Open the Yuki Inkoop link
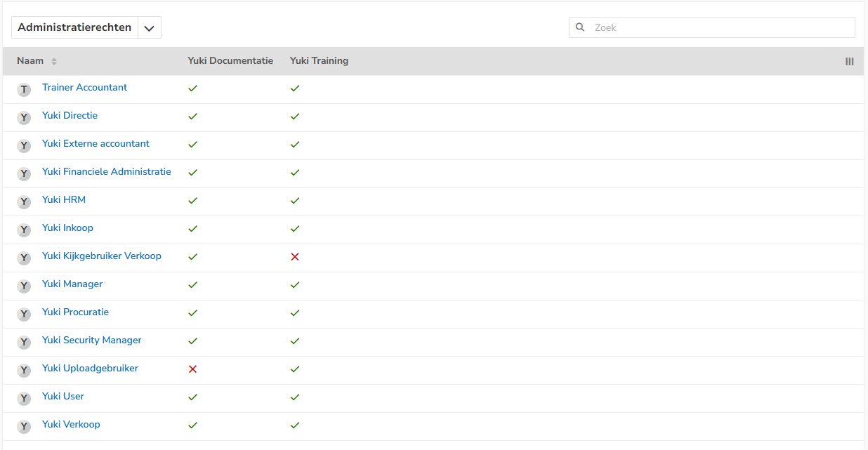The width and height of the screenshot is (868, 450). tap(67, 228)
